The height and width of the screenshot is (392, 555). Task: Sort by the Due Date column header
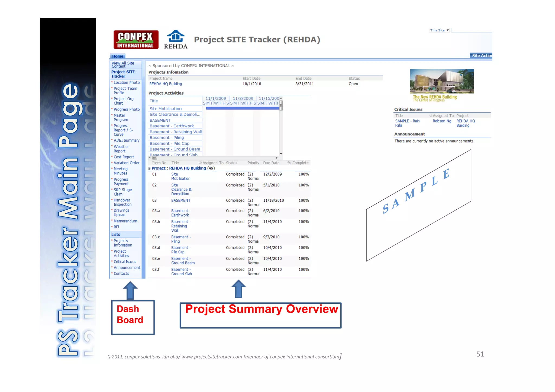coord(271,163)
